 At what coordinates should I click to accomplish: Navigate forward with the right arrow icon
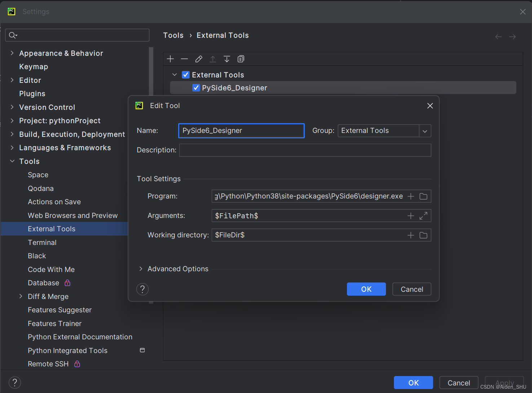tap(513, 37)
